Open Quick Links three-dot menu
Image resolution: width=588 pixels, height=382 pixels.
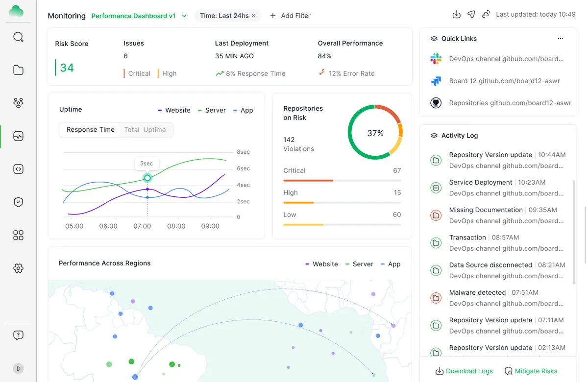click(561, 39)
